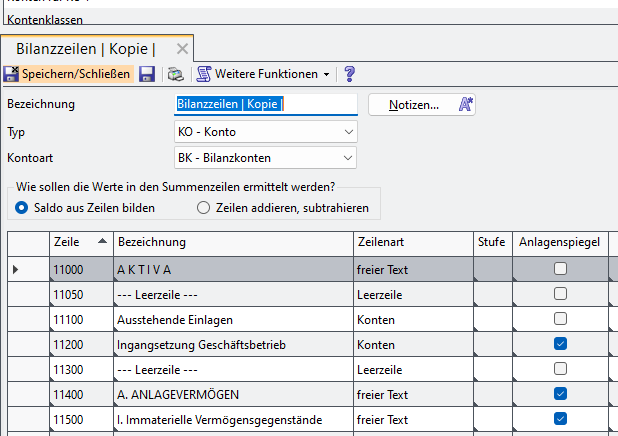This screenshot has width=618, height=436.
Task: Click the Bezeichnung text input field
Action: pos(265,104)
